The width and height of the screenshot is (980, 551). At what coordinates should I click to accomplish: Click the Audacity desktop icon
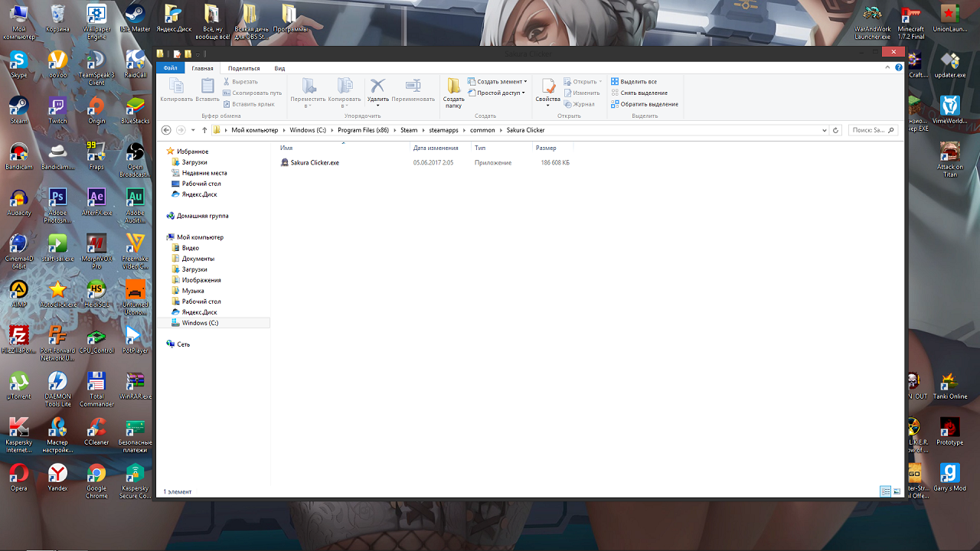coord(18,201)
